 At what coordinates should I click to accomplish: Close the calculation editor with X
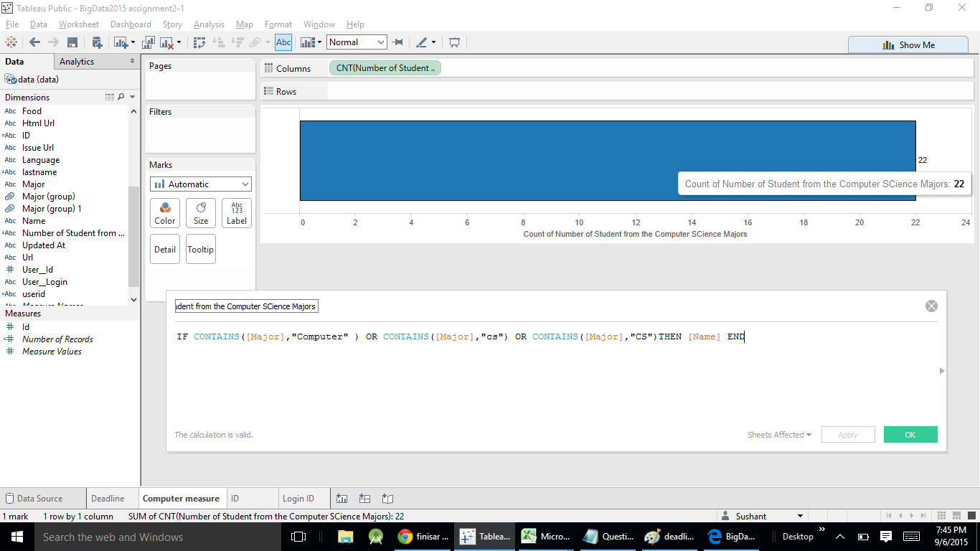[x=931, y=306]
